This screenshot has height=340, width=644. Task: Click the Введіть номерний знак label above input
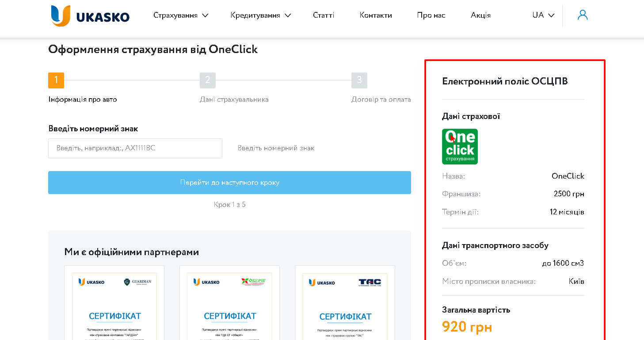click(x=93, y=129)
